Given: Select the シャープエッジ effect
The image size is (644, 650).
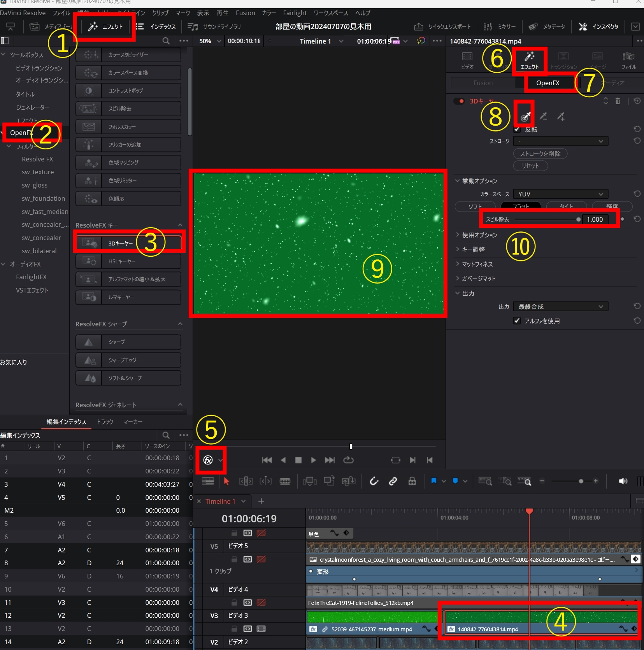Looking at the screenshot, I should pos(128,360).
